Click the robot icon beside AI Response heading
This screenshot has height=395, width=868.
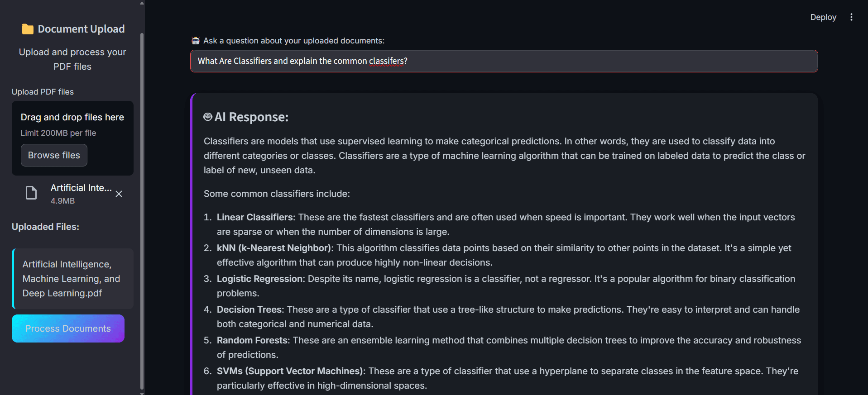tap(207, 117)
